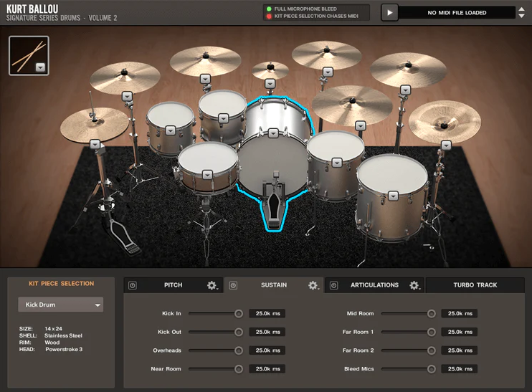Adjust the Far Room 2 sustain slider
532x392 pixels.
[431, 350]
